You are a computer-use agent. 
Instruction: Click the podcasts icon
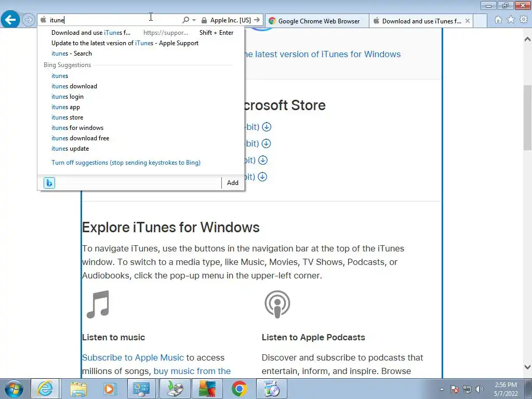[277, 304]
